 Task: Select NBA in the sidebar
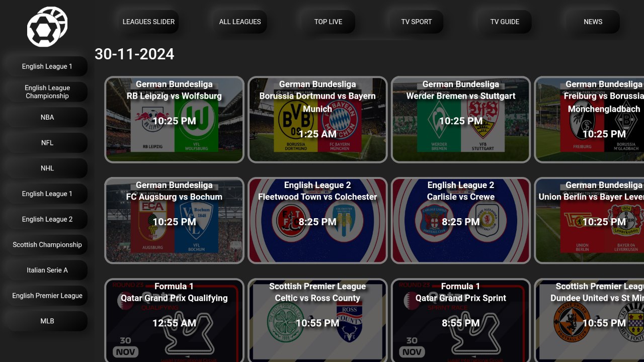pyautogui.click(x=47, y=117)
